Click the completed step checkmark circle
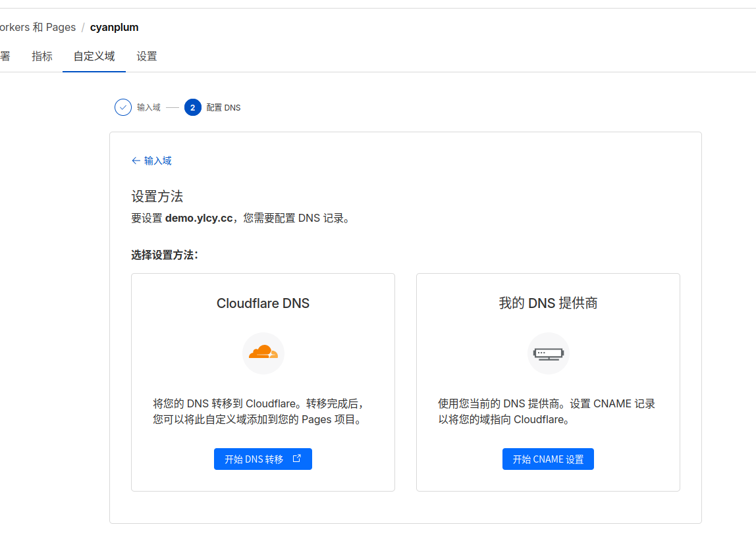Screen dimensions: 756x537 123,107
